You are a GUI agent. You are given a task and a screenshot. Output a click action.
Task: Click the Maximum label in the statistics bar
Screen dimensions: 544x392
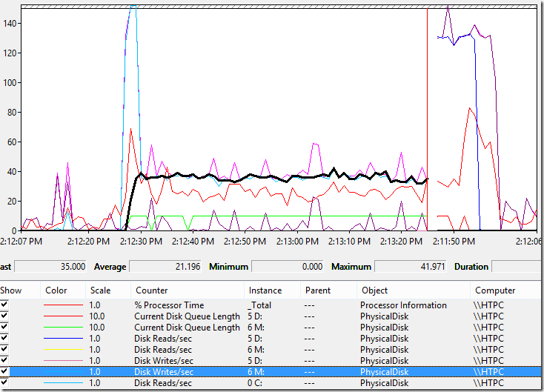[x=351, y=267]
